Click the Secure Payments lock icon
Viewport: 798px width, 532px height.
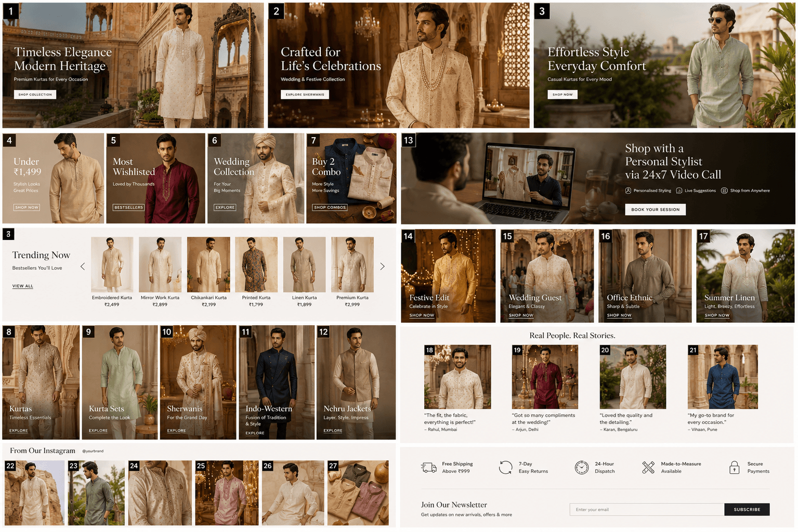click(x=734, y=468)
